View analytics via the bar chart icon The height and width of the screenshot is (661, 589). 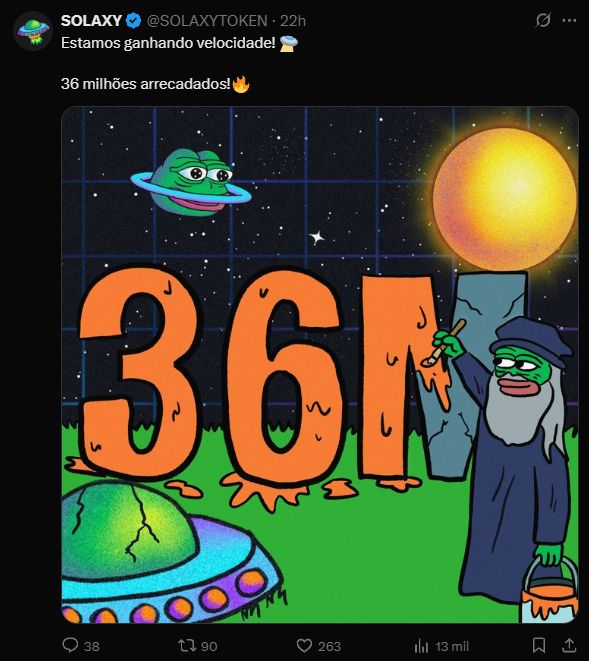[421, 646]
